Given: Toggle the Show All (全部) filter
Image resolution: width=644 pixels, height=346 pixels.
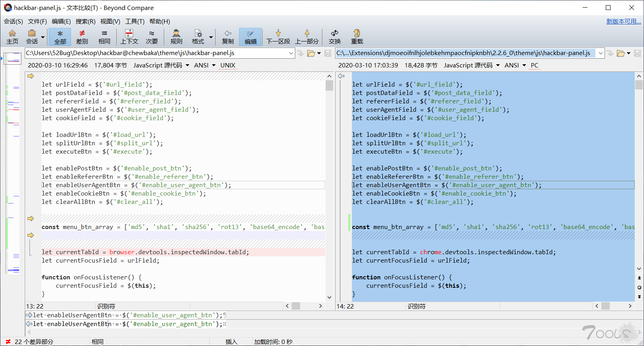Looking at the screenshot, I should pyautogui.click(x=60, y=37).
